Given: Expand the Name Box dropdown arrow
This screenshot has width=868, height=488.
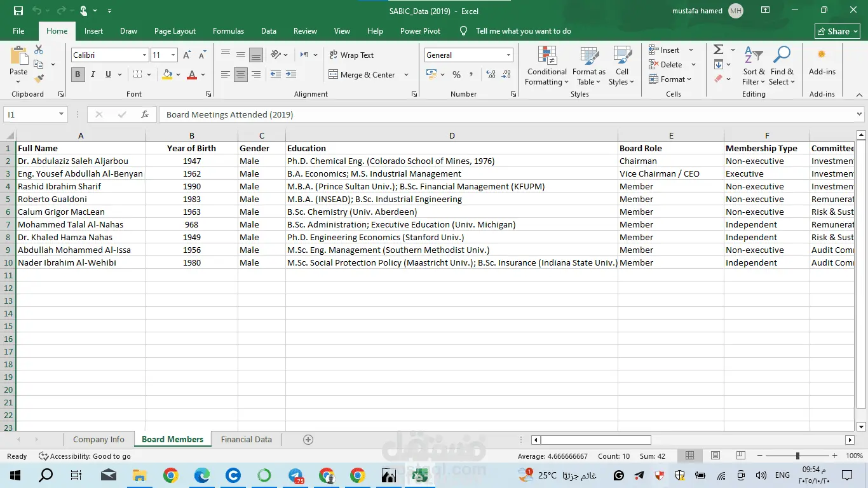Looking at the screenshot, I should point(62,115).
